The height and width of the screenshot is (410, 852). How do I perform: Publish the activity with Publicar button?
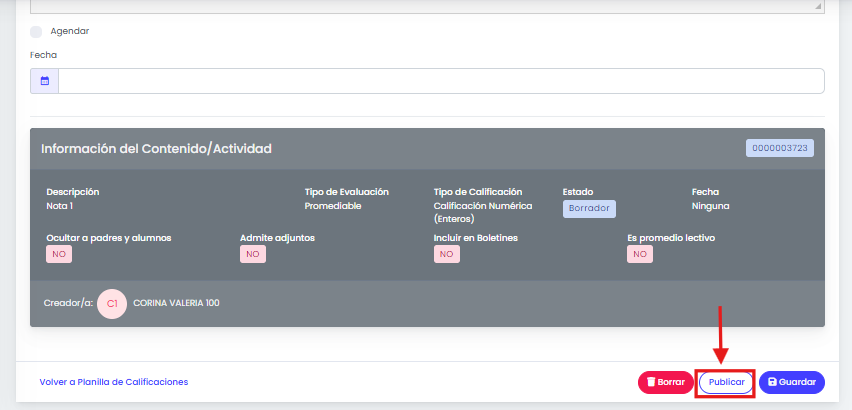726,382
